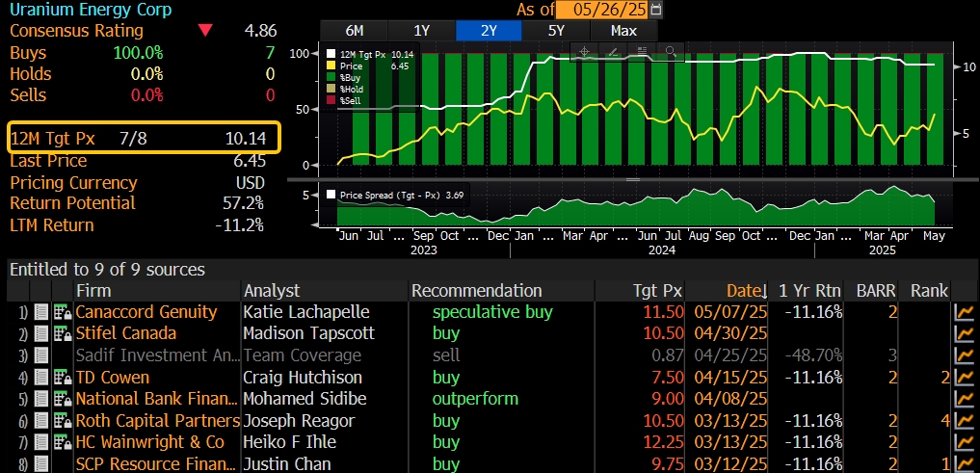Activate the crosshair tool on the chart toolbar
Image resolution: width=980 pixels, height=473 pixels.
pos(585,52)
